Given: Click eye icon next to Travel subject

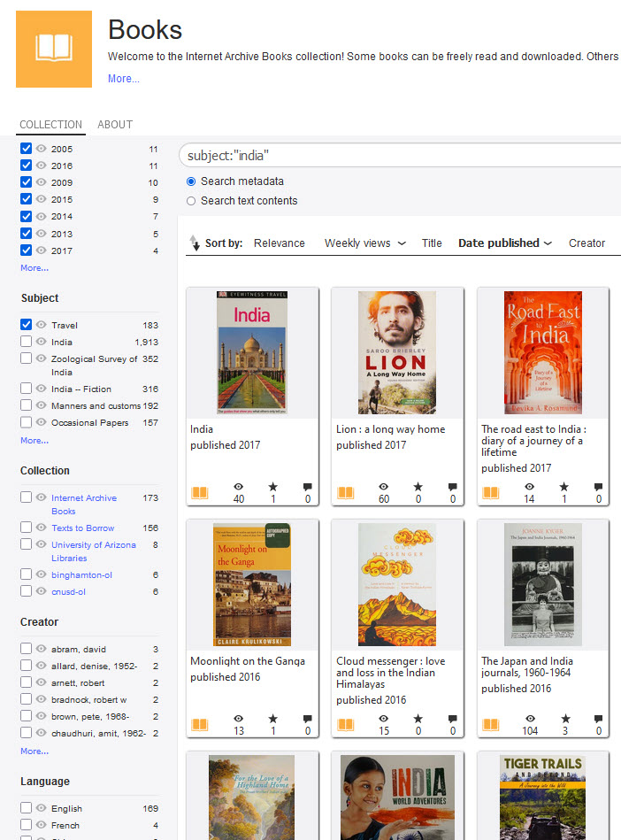Looking at the screenshot, I should 42,325.
